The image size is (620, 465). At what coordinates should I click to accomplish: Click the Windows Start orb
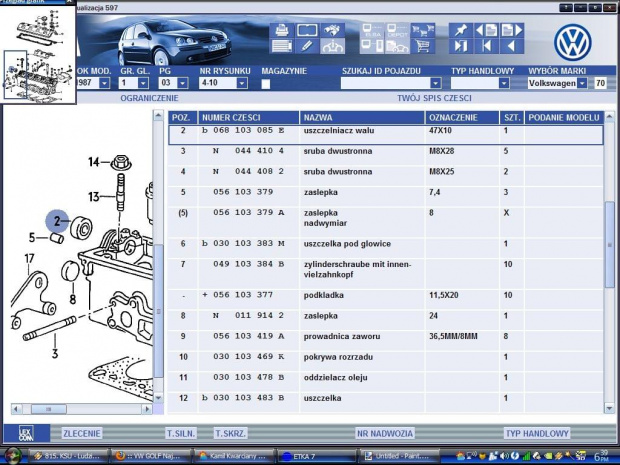click(x=13, y=456)
